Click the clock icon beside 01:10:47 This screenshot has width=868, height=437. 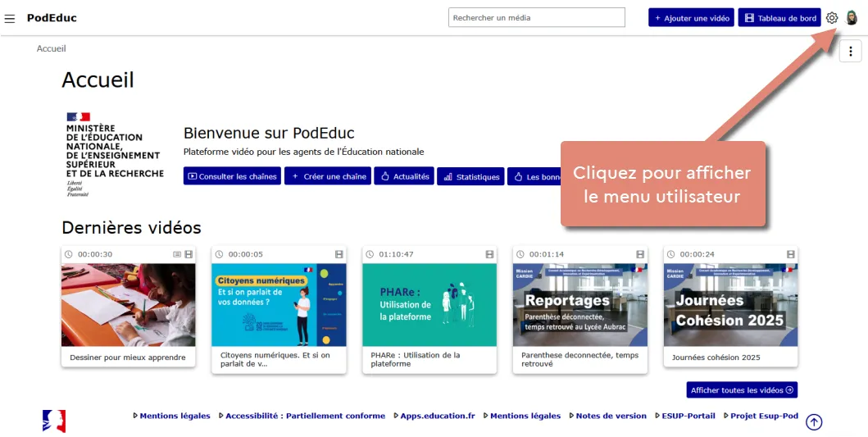370,254
